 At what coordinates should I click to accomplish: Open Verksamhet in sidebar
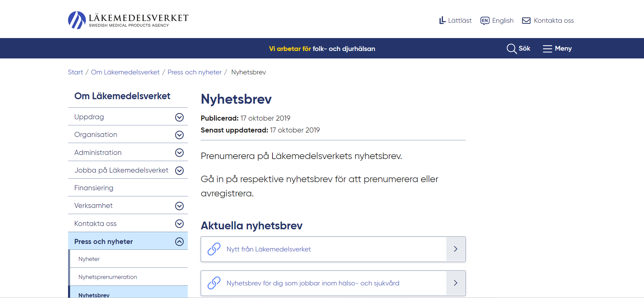pos(94,206)
